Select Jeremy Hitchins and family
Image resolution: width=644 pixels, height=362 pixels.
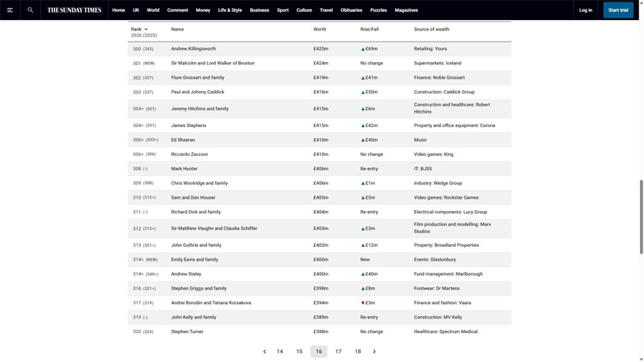click(x=200, y=109)
